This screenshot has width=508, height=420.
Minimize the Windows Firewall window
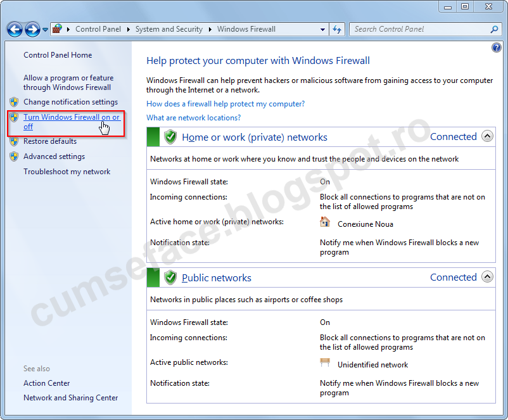448,7
